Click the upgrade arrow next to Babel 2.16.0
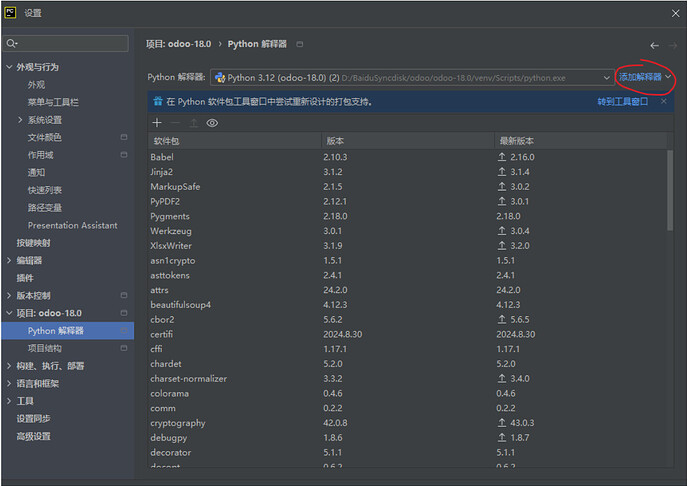Screen dimensions: 690x486 [x=502, y=157]
